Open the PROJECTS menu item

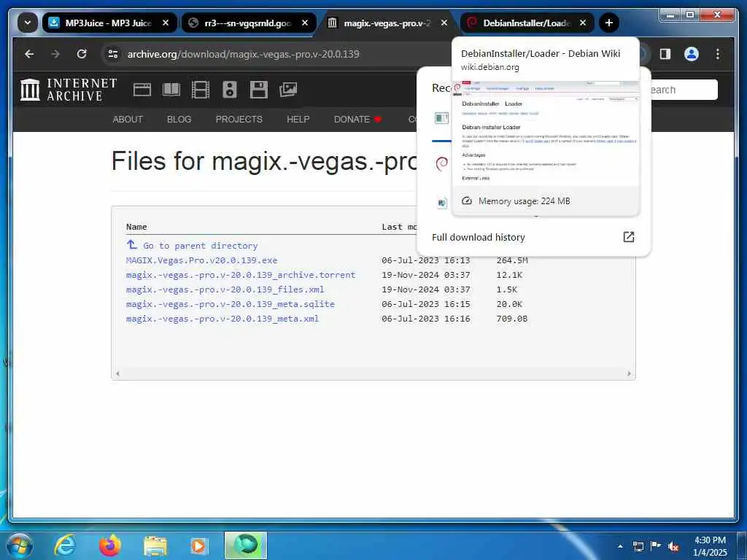[239, 119]
